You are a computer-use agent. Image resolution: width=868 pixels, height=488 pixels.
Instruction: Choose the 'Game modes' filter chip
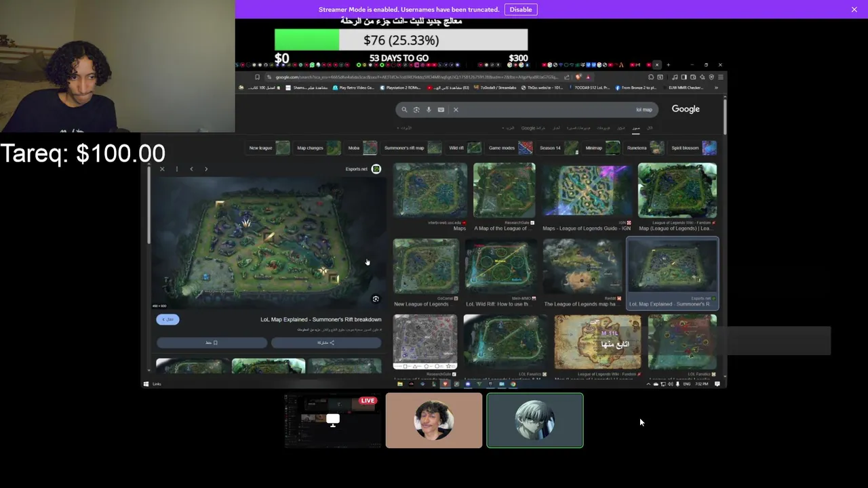point(511,148)
